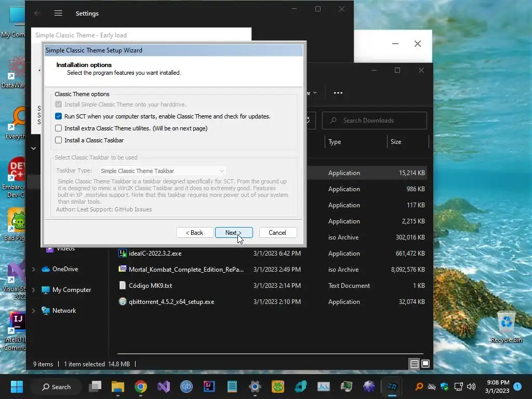Viewport: 532px width, 399px height.
Task: Open the volume speaker tray icon
Action: coord(471,387)
